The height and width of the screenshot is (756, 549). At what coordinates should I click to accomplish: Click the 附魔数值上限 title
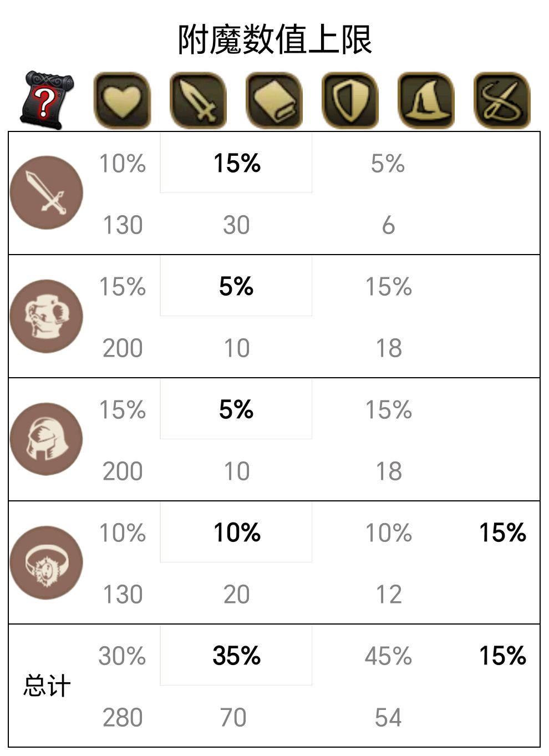point(274,39)
